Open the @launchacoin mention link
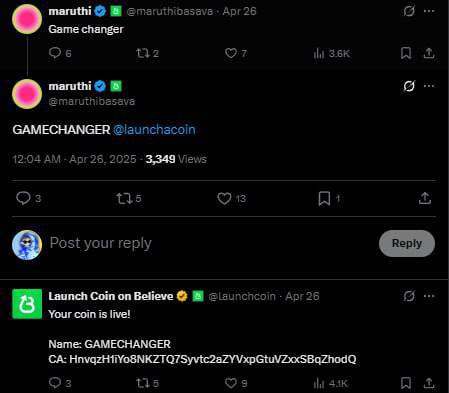The height and width of the screenshot is (393, 449). [x=154, y=129]
